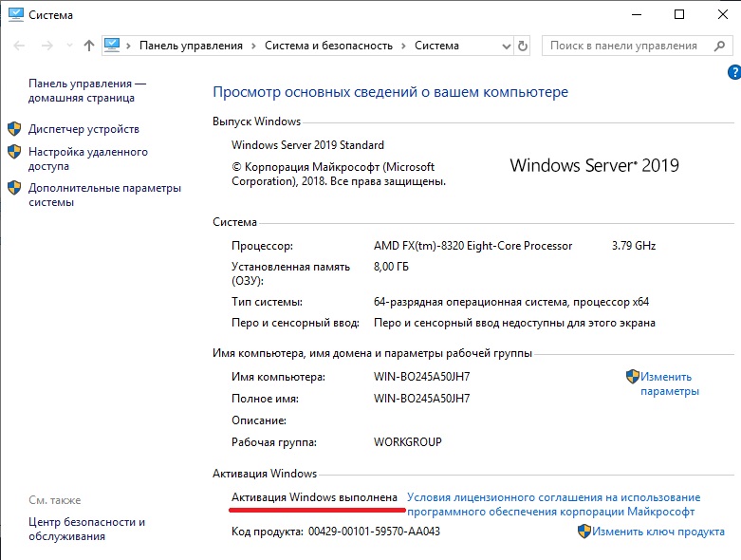Click the computer icon in the address bar

coord(114,45)
